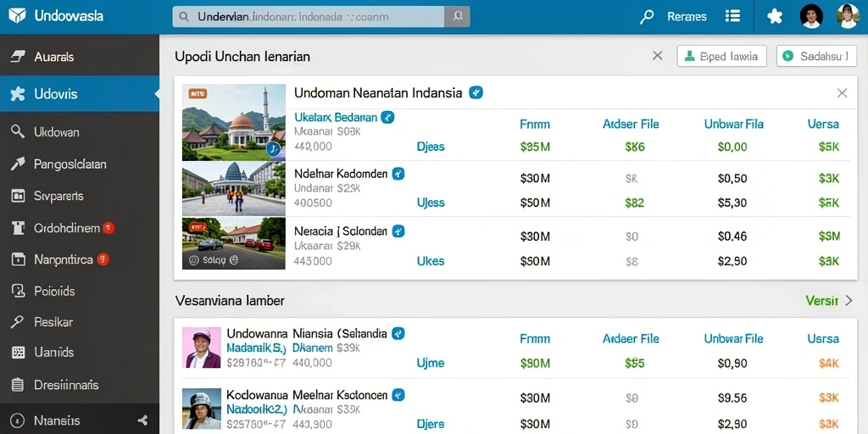Image resolution: width=868 pixels, height=434 pixels.
Task: Open Pangosidatan sidebar item
Action: 80,164
